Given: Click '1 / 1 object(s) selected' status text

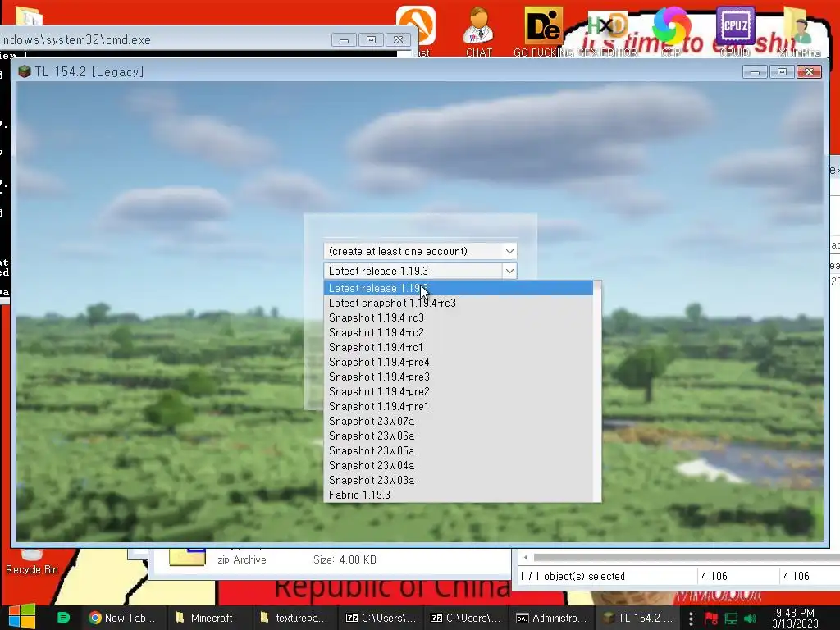Looking at the screenshot, I should tap(572, 576).
